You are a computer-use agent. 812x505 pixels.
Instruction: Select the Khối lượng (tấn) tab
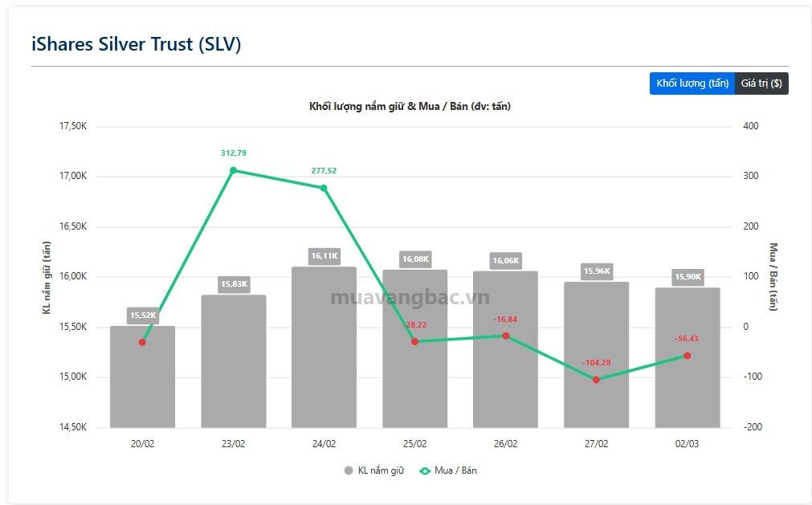point(692,83)
